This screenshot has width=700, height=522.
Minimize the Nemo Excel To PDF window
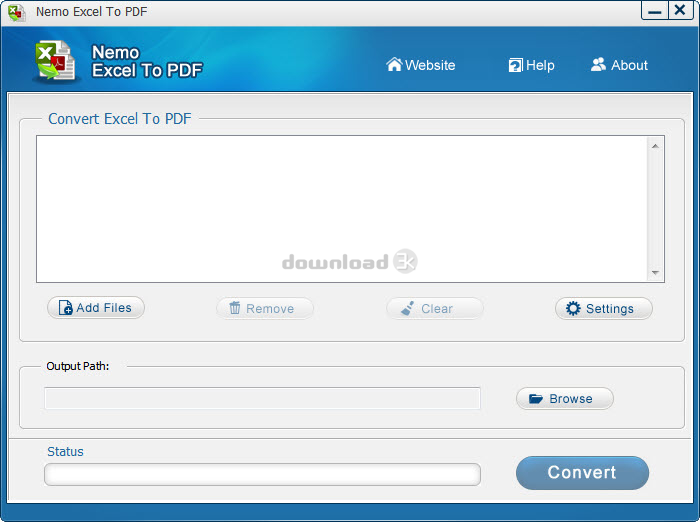[654, 11]
